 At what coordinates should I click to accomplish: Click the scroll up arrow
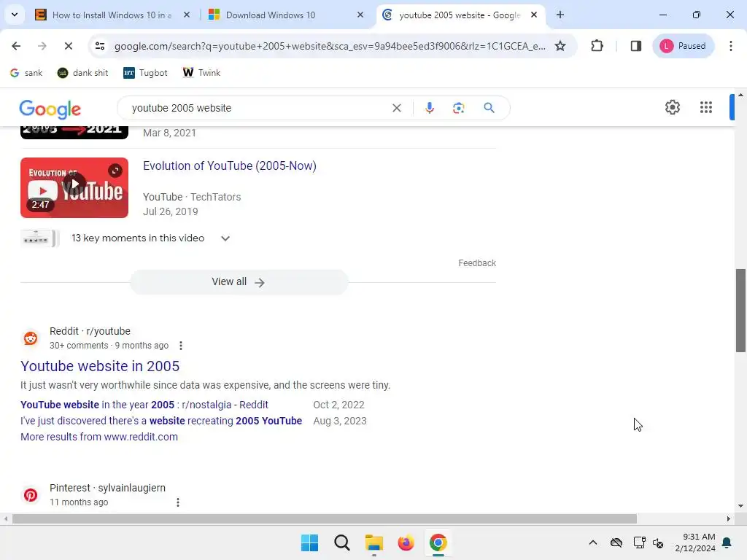point(740,95)
